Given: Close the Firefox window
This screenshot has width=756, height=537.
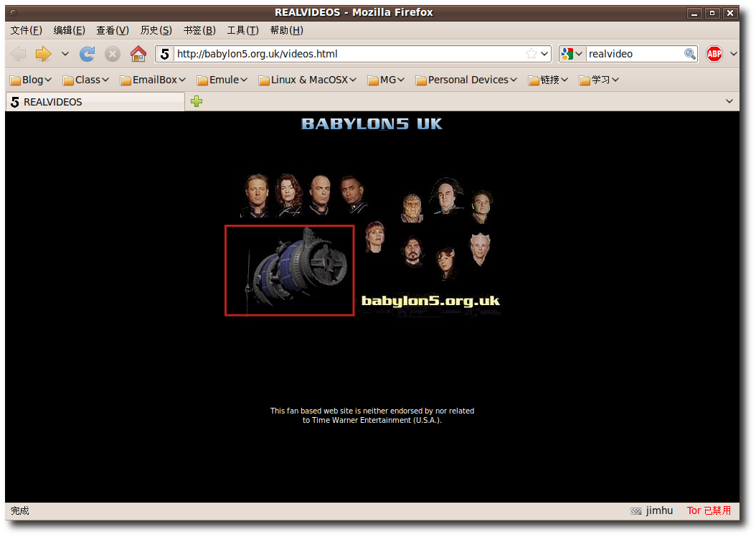Looking at the screenshot, I should coord(730,13).
